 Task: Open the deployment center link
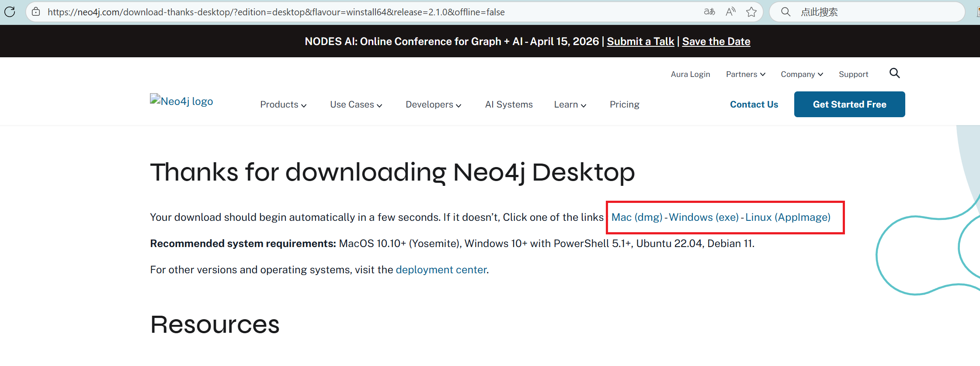[441, 270]
